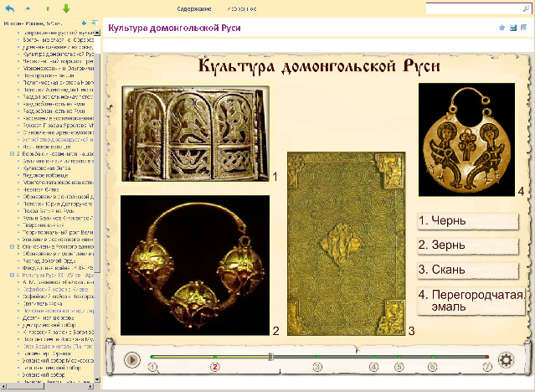Open the gear settings of the player
Screen dimensions: 535x392
[506, 359]
